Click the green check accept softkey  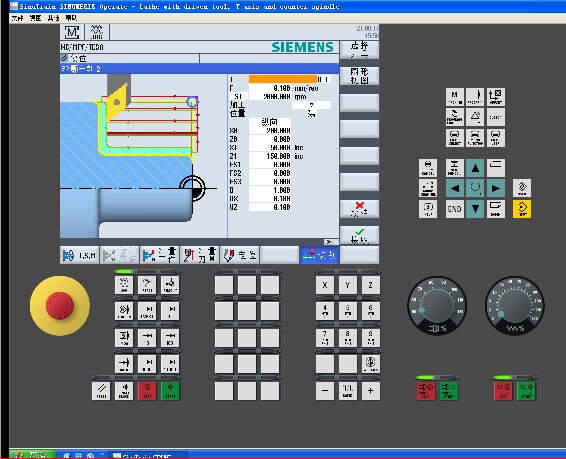(x=359, y=236)
